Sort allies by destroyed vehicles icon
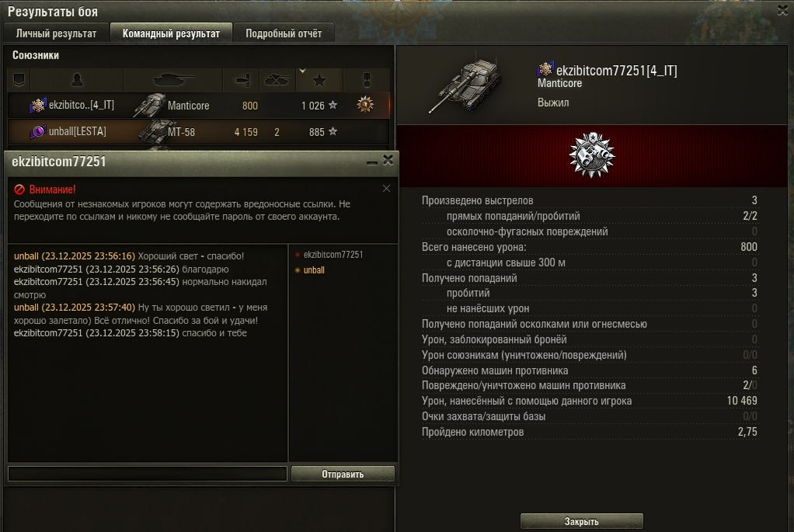The height and width of the screenshot is (532, 794). pos(277,80)
